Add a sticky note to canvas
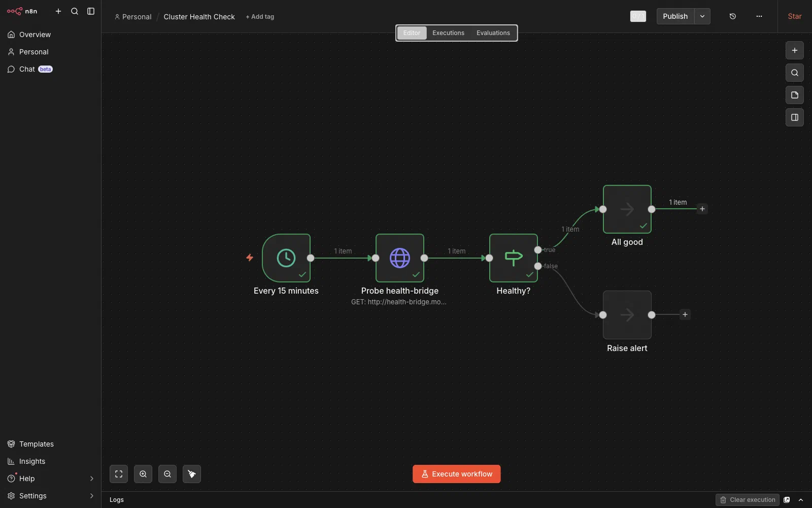This screenshot has height=508, width=812. (795, 95)
